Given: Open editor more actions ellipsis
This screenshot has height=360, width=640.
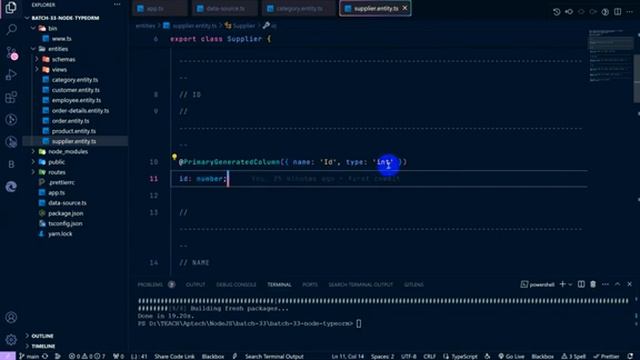Looking at the screenshot, I should 630,12.
